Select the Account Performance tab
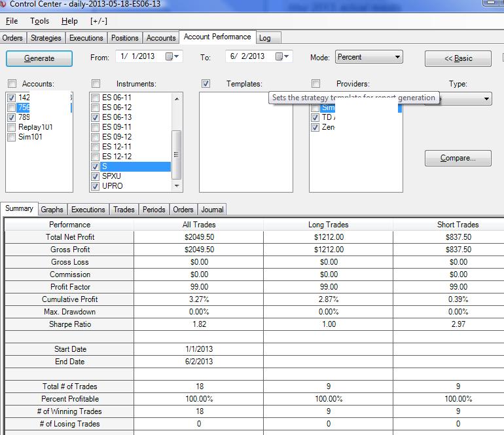 (217, 37)
